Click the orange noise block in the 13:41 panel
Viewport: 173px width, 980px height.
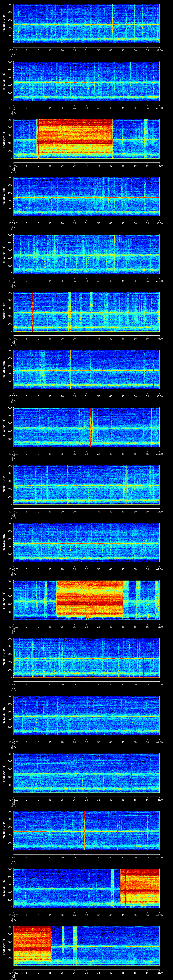[x=90, y=598]
